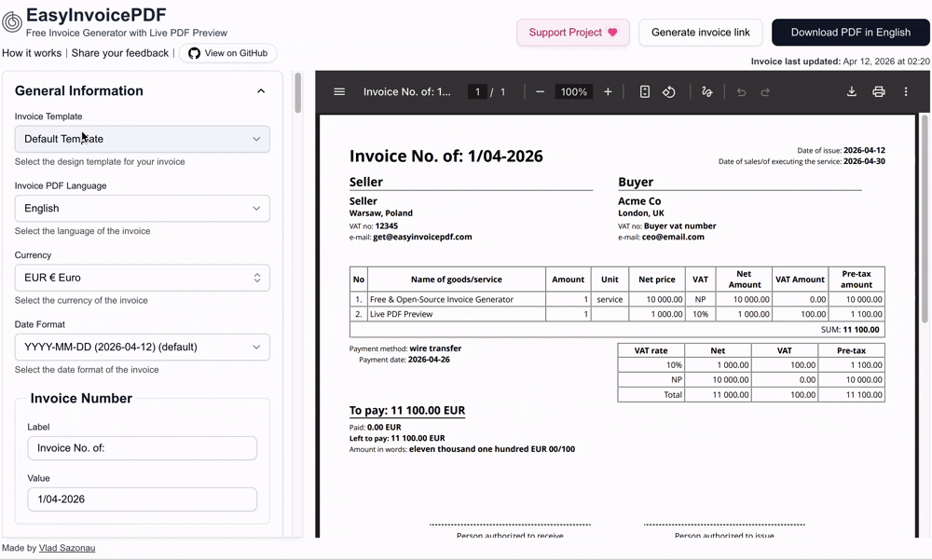
Task: Click seller email get@easyinvoicepdf.com
Action: point(422,237)
